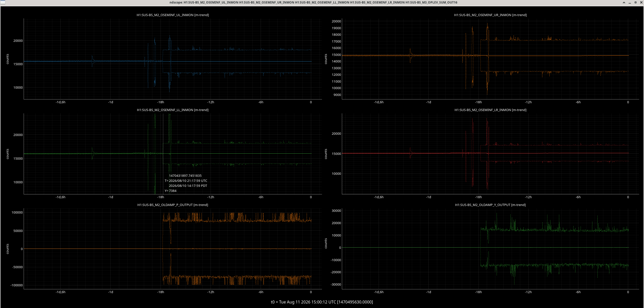Click the OLDAMP_Y_OUTPUT plot title
644x308 pixels.
pos(490,205)
